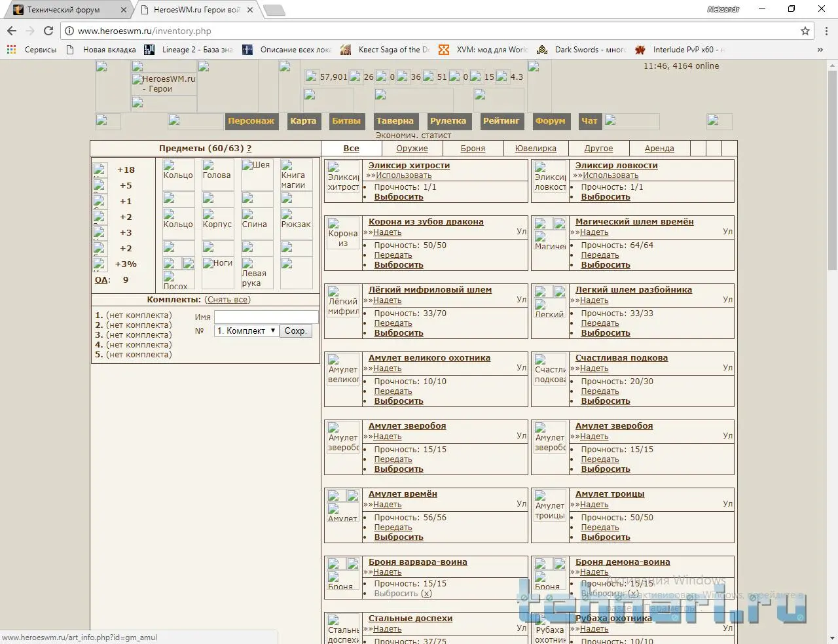Viewport: 838px width, 644px height.
Task: Click Надеть for Амулет великого охотника
Action: coord(387,368)
